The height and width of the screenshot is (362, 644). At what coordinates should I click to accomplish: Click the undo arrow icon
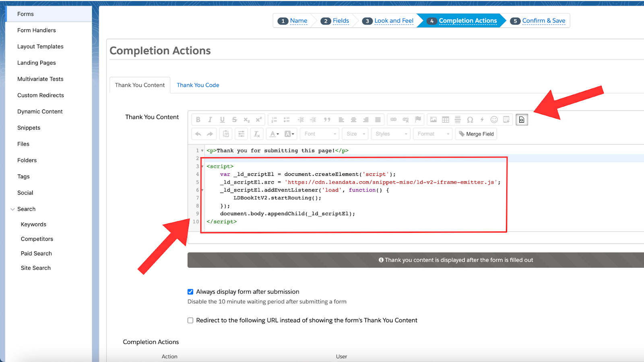[198, 134]
